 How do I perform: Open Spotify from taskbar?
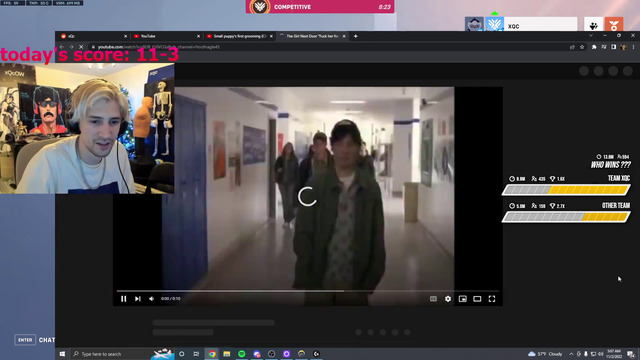click(242, 354)
